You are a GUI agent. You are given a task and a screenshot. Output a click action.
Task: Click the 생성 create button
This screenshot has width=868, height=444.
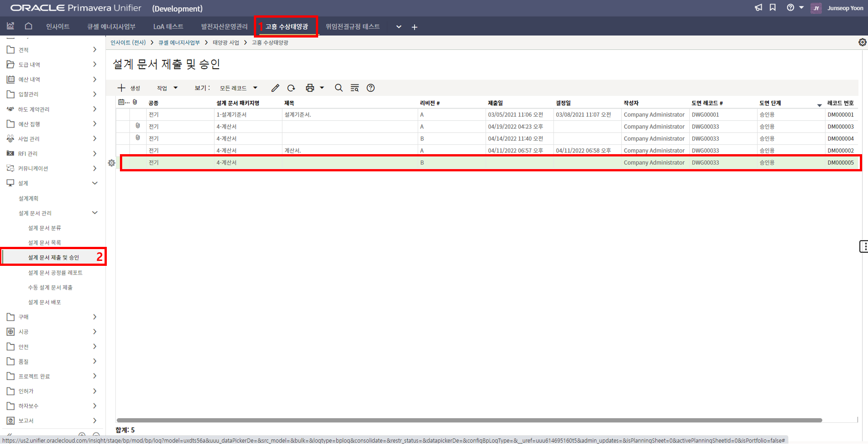pyautogui.click(x=129, y=88)
